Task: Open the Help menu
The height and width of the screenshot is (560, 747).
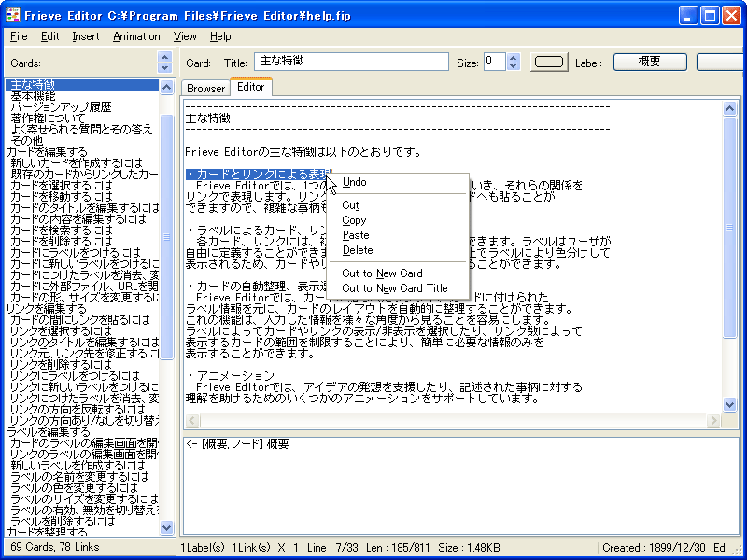Action: click(x=220, y=36)
